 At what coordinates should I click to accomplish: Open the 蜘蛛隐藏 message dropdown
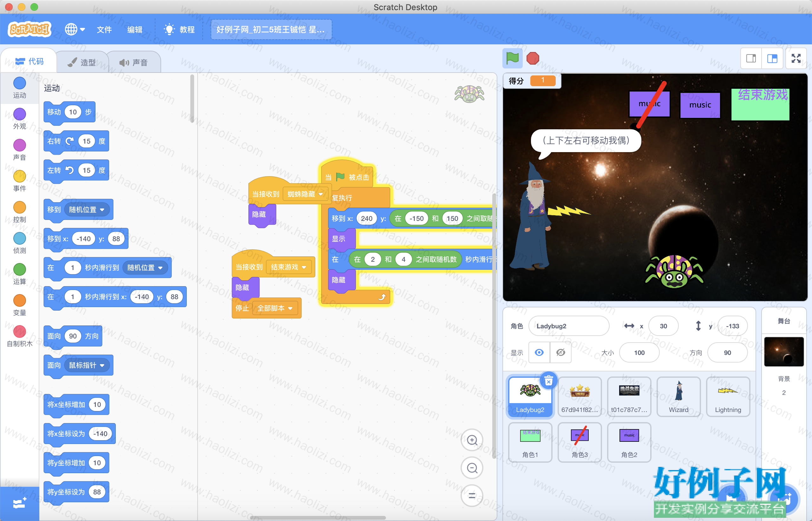point(305,194)
